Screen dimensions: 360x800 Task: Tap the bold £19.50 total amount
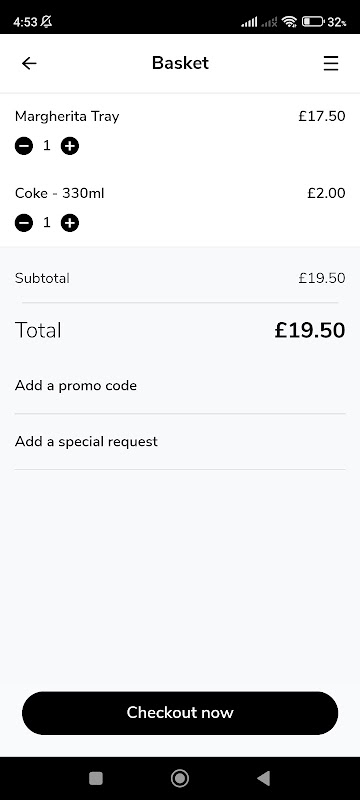click(x=310, y=330)
